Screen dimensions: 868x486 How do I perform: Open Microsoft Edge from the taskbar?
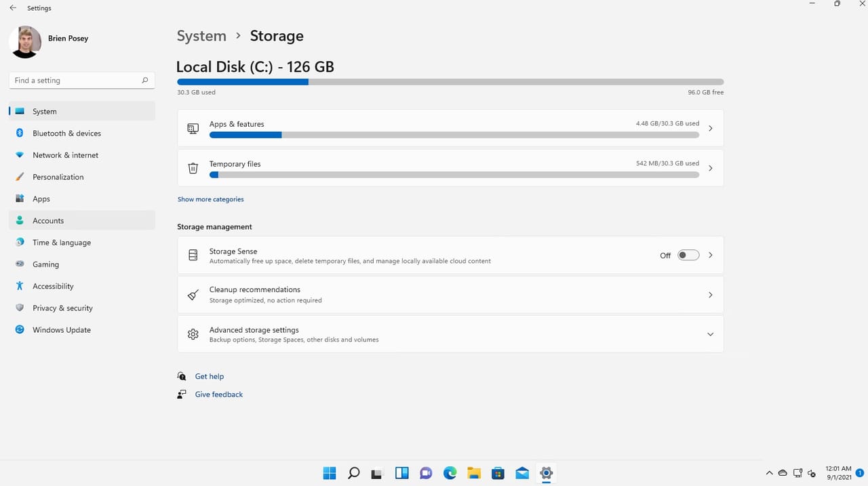tap(450, 473)
